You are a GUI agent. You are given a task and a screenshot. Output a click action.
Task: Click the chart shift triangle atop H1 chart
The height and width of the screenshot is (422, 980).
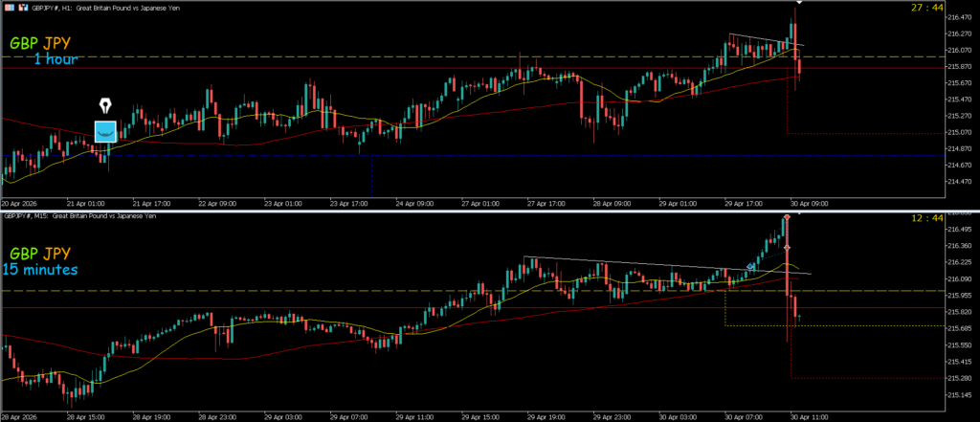click(x=798, y=3)
